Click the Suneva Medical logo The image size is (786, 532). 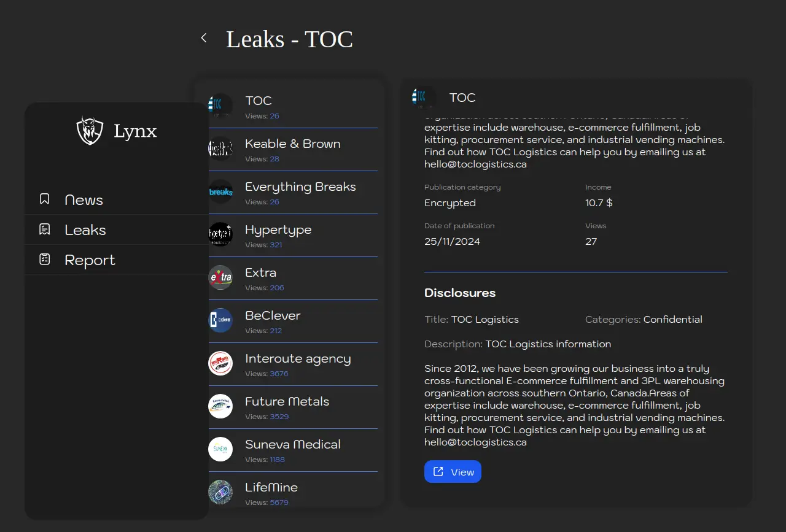click(x=220, y=449)
